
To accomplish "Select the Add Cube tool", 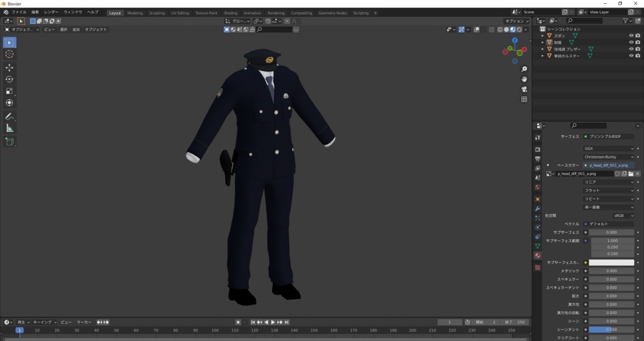I will point(9,142).
